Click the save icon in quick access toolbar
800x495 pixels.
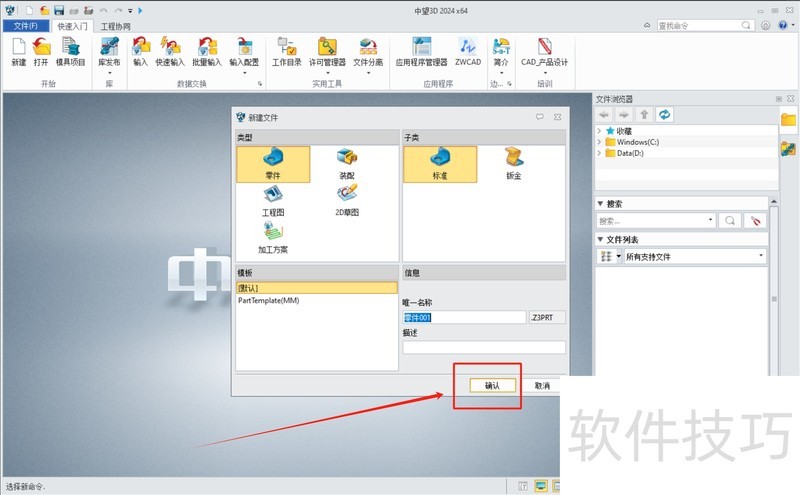(x=59, y=10)
